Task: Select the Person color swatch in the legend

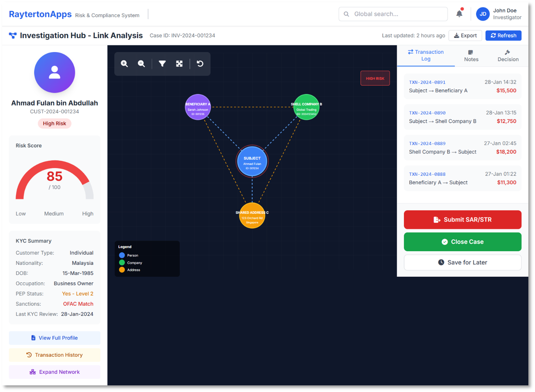Action: 122,255
